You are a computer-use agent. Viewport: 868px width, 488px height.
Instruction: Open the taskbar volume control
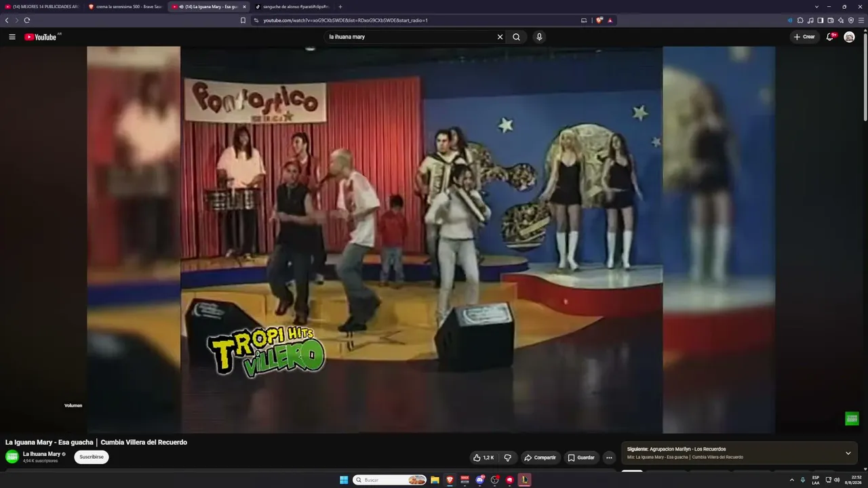(x=837, y=480)
